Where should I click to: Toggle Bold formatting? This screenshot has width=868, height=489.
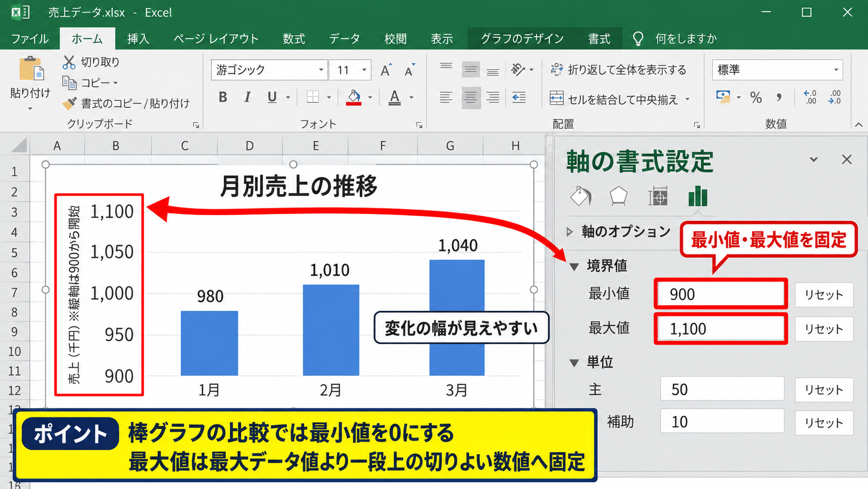(223, 97)
